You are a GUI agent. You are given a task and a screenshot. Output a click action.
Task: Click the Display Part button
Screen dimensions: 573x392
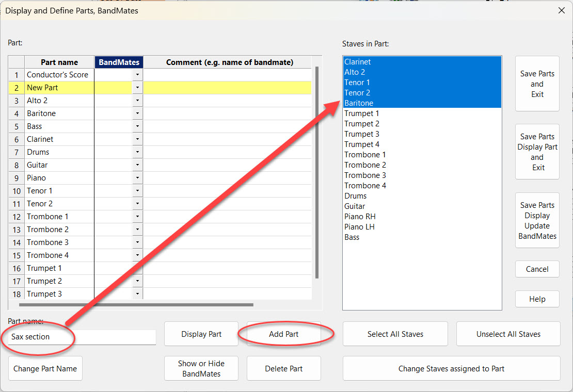201,334
